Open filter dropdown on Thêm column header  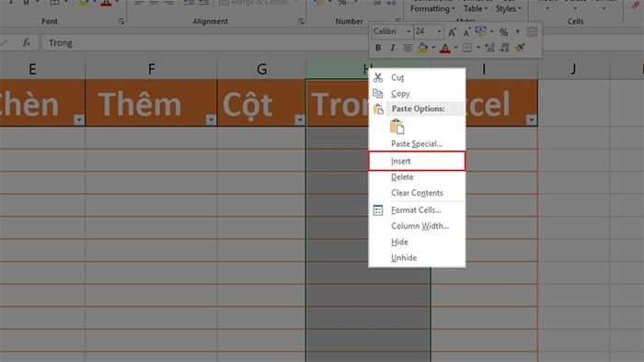pos(211,119)
